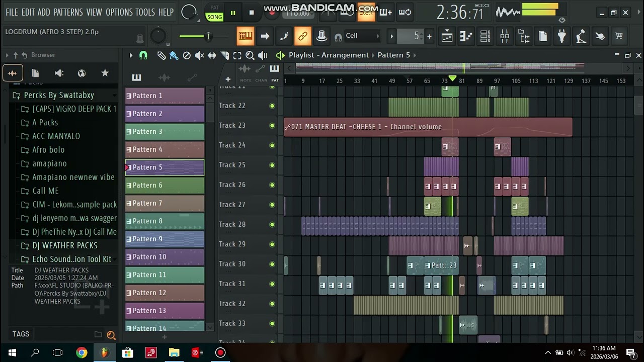Select the Paint brush tool in playlist
Viewport: 644px width, 362px height.
[174, 55]
